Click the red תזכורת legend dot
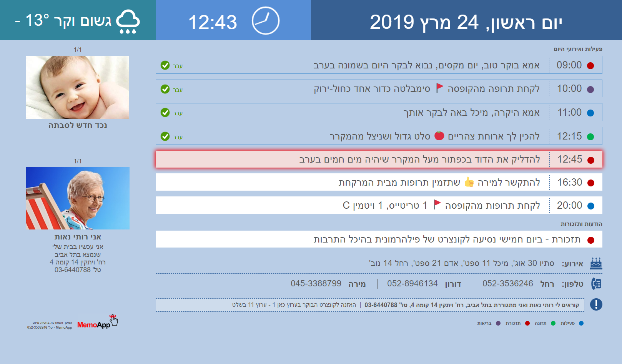The width and height of the screenshot is (622, 364). pyautogui.click(x=527, y=323)
